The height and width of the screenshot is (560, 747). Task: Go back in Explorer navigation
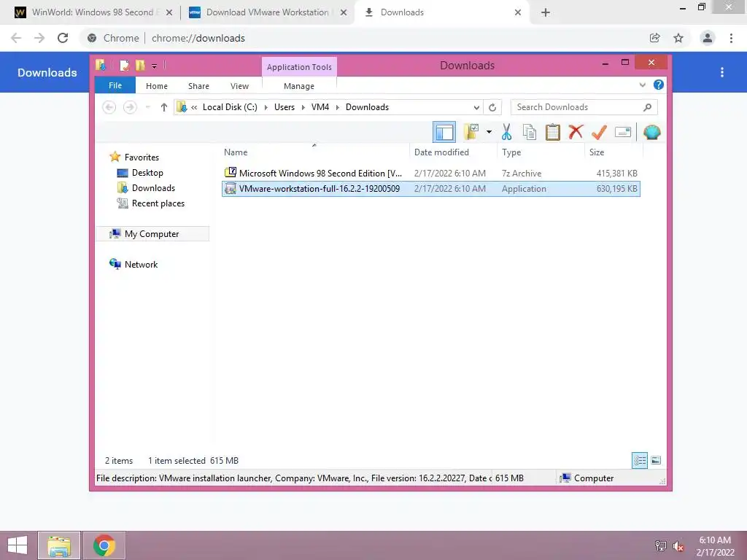[109, 107]
